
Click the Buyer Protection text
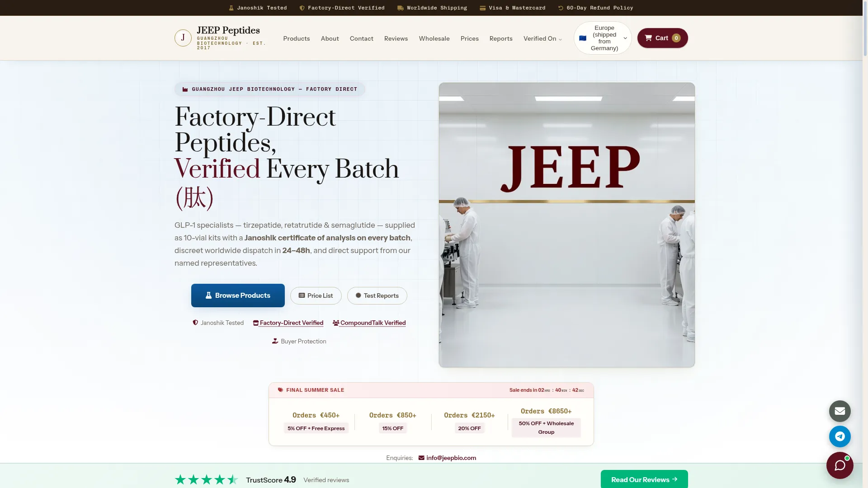(303, 341)
